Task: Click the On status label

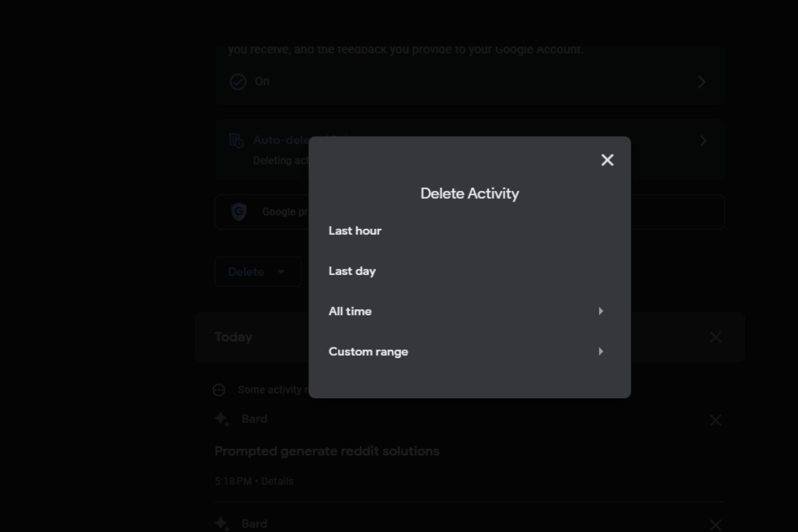Action: (262, 81)
